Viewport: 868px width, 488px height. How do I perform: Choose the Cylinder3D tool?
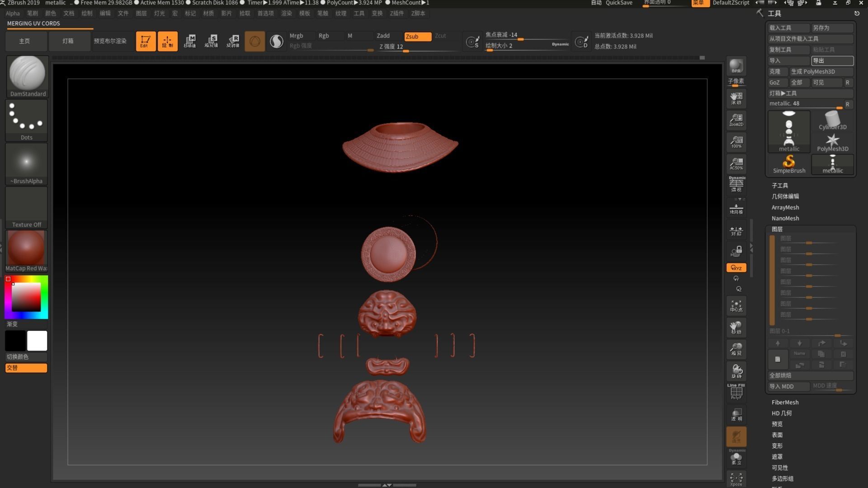(832, 121)
